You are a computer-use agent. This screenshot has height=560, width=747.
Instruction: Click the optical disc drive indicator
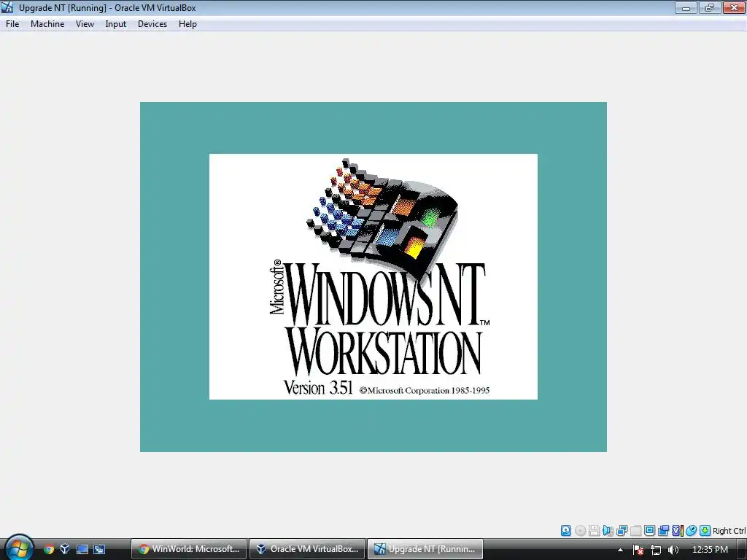click(580, 531)
